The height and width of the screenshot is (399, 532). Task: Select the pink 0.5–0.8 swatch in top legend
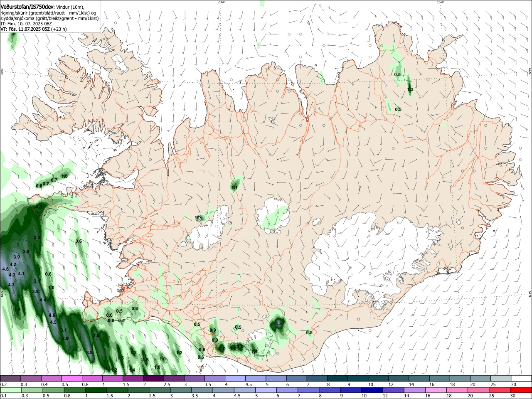coord(71,379)
